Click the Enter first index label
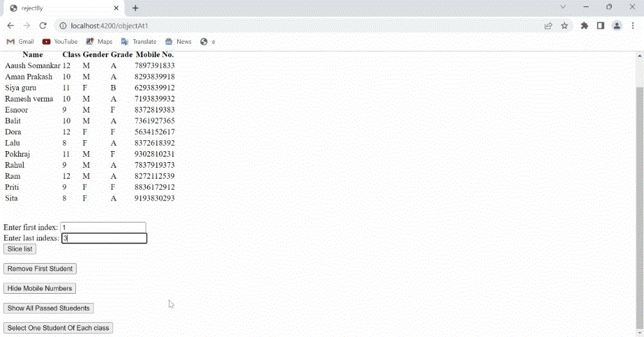644x337 pixels. coord(31,228)
